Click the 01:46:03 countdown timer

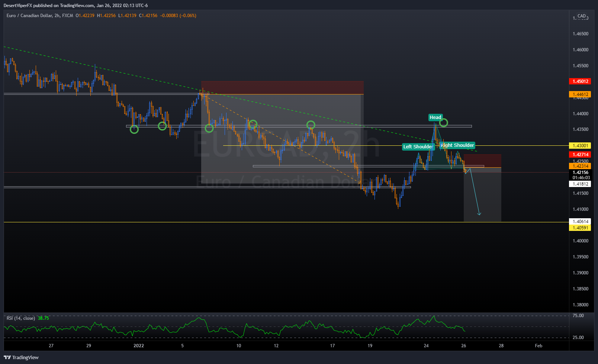tap(581, 178)
